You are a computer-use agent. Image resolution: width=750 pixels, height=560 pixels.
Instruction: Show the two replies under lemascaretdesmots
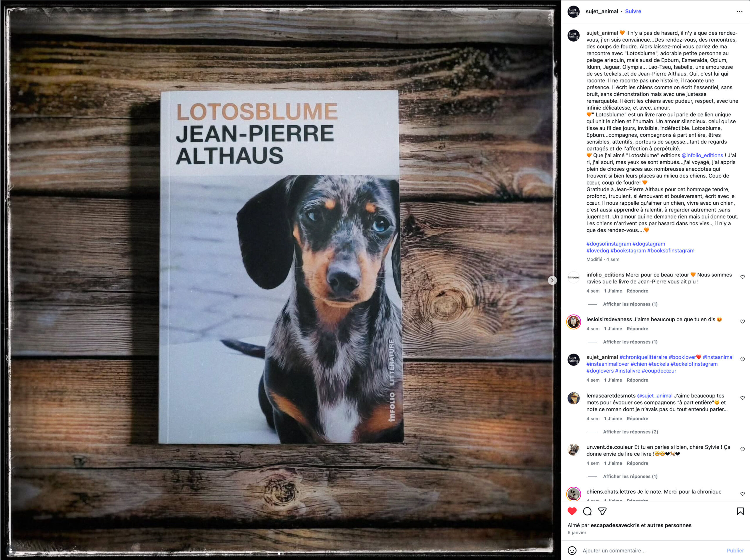coord(630,431)
